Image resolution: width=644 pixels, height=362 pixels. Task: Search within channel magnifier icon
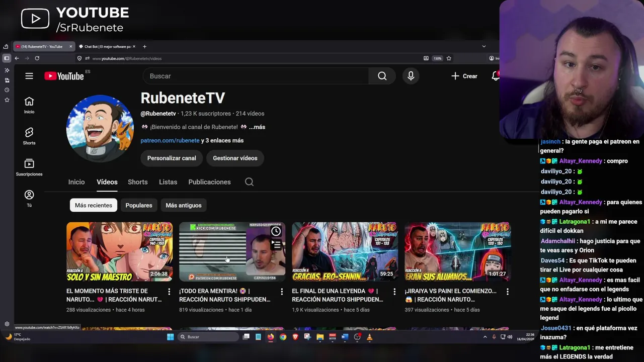[249, 182]
